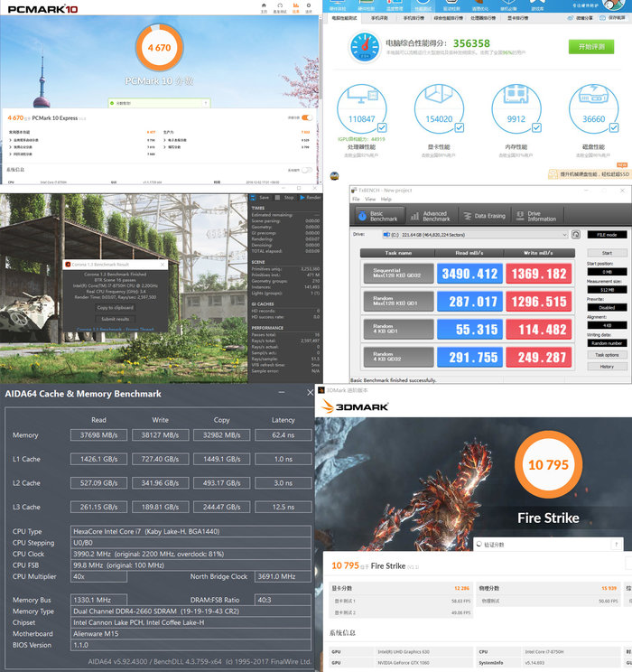Select the Basic Benchmark tab in TxBENCH
The width and height of the screenshot is (632, 672).
pyautogui.click(x=379, y=216)
